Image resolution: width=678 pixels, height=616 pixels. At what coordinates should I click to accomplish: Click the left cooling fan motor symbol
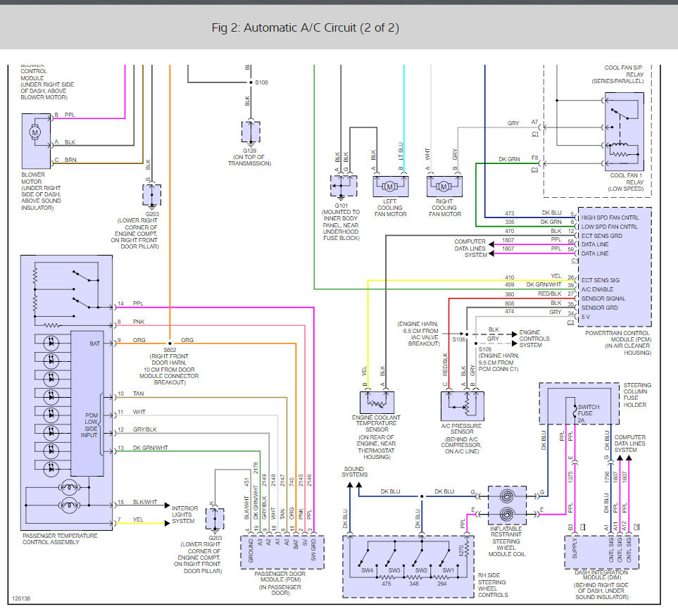[390, 187]
